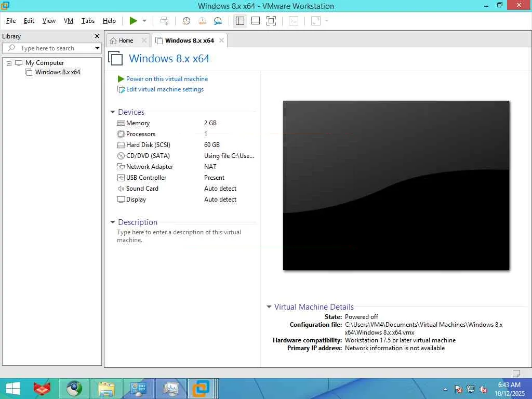Open the stretch options dropdown arrow

[x=327, y=21]
